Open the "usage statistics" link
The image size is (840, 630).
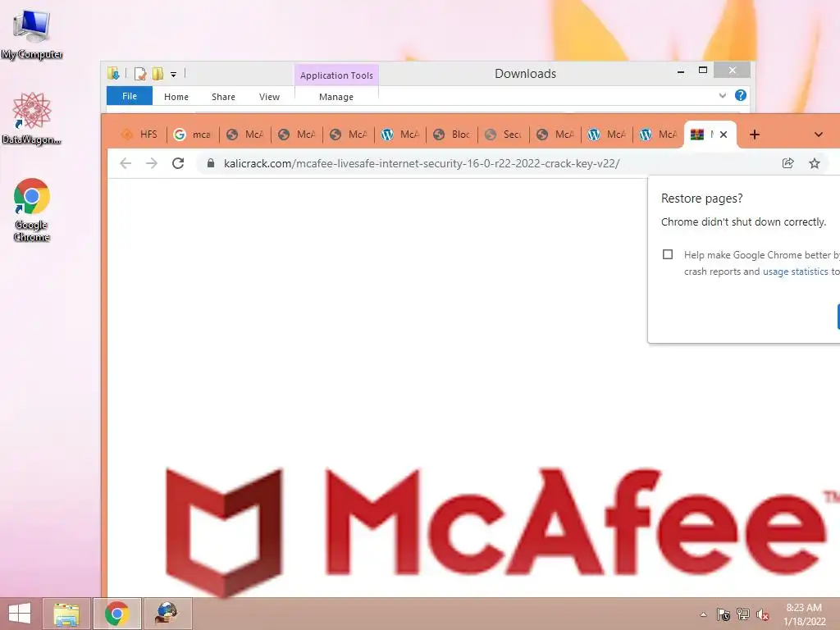[795, 272]
